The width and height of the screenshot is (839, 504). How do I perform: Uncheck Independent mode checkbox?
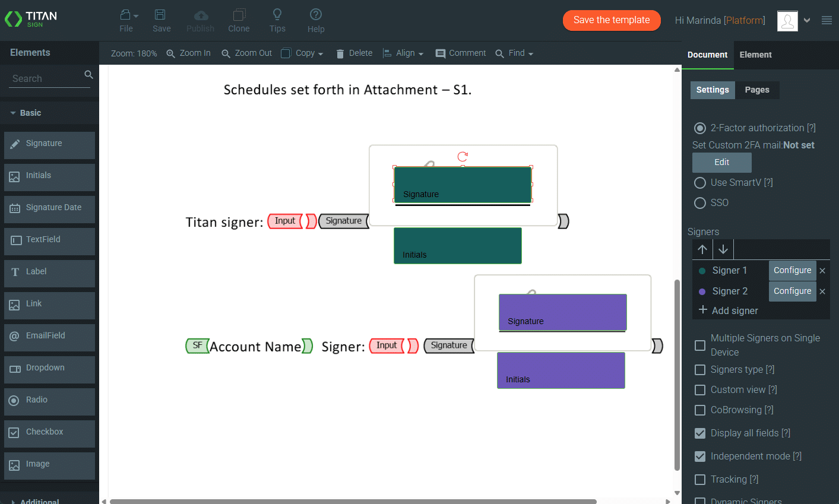coord(700,457)
